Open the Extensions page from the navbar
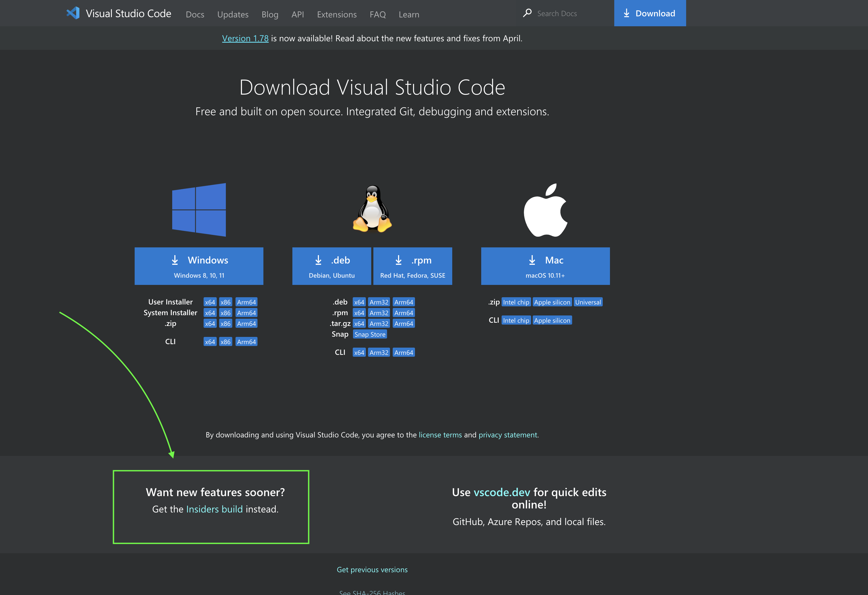 point(337,14)
